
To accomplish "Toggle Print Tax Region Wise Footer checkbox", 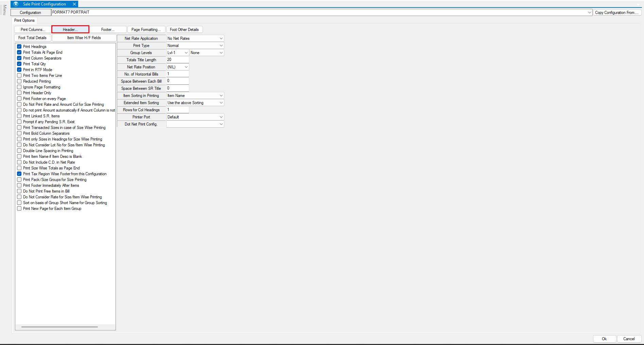I will 19,174.
